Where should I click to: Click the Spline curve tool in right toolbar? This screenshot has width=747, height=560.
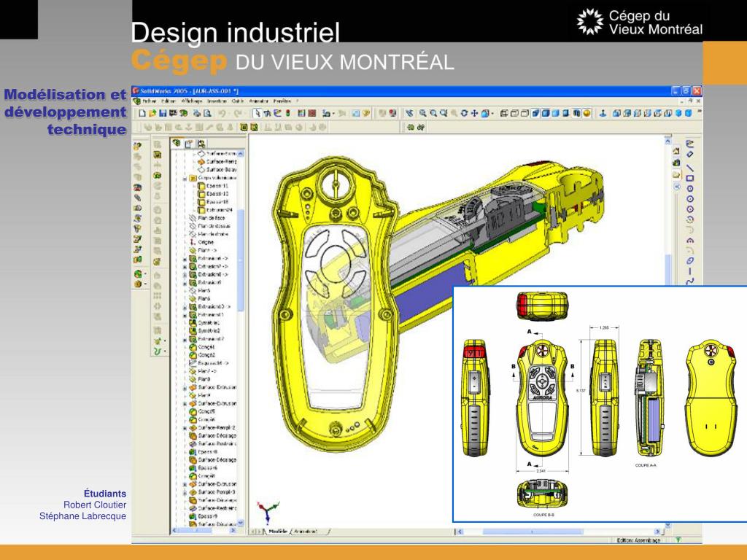coord(690,281)
